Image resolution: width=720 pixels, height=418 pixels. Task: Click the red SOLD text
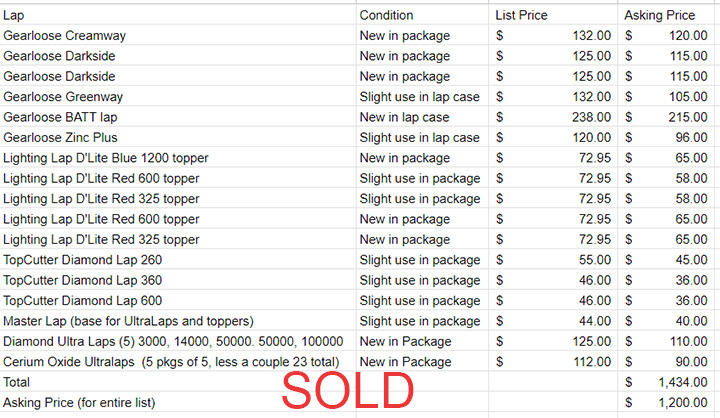347,390
